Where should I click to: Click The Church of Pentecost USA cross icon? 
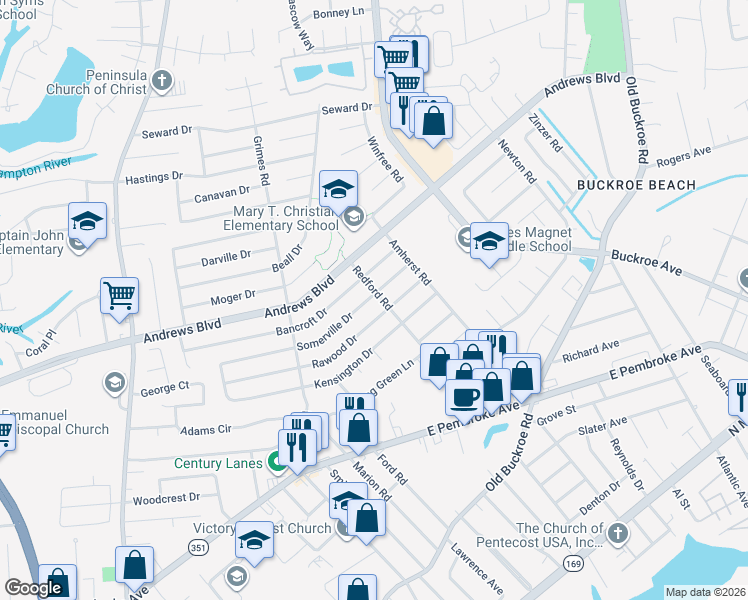617,533
